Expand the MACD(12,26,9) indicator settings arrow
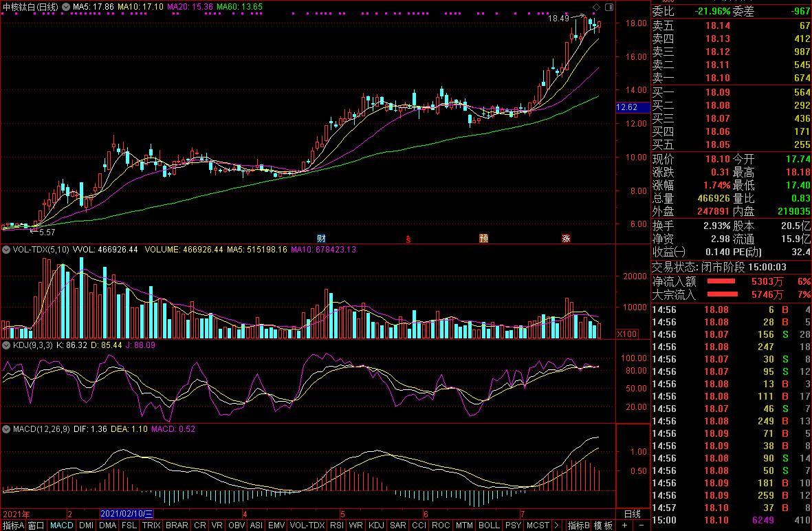 click(x=7, y=429)
